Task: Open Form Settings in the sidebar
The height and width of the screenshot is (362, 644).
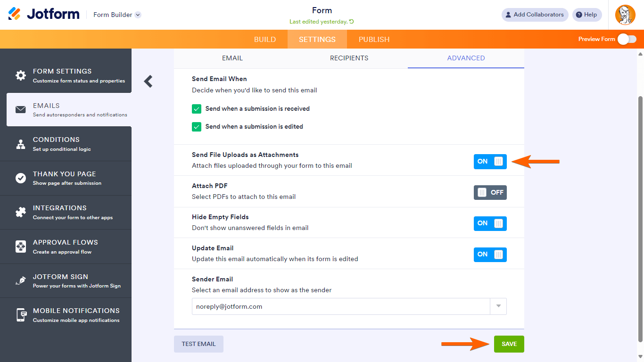Action: click(66, 75)
